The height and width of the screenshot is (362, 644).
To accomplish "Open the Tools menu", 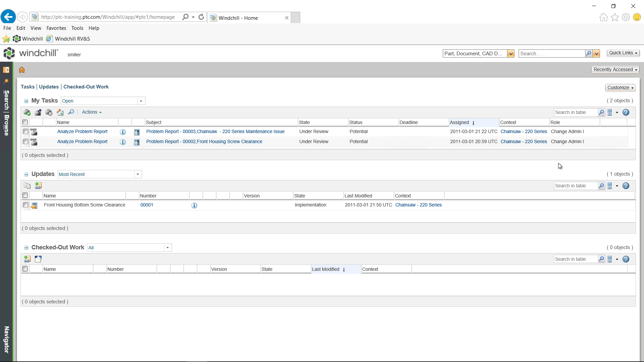I will (x=77, y=28).
